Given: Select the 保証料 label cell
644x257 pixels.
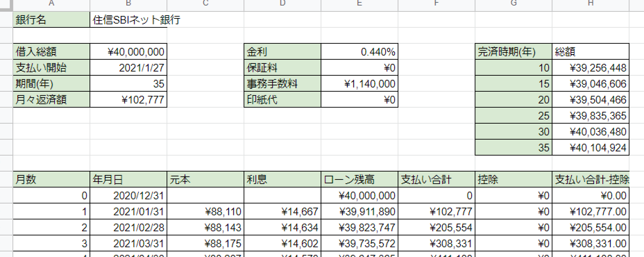Looking at the screenshot, I should (x=282, y=68).
